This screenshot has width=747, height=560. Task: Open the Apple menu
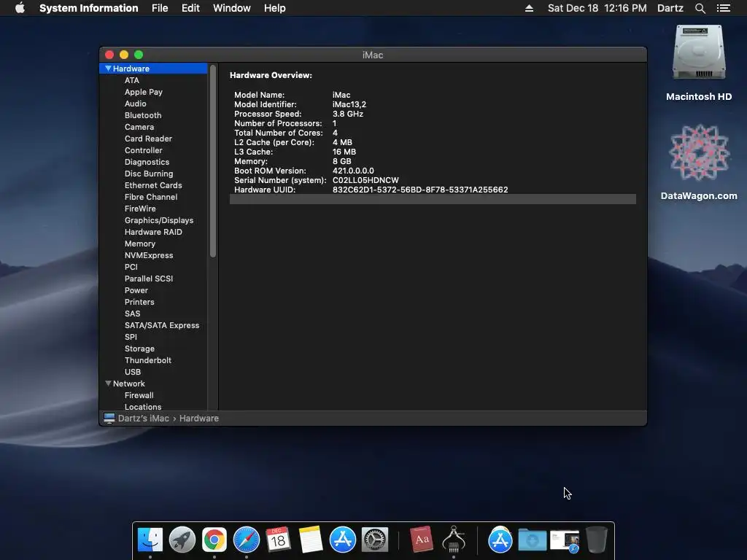pyautogui.click(x=20, y=8)
